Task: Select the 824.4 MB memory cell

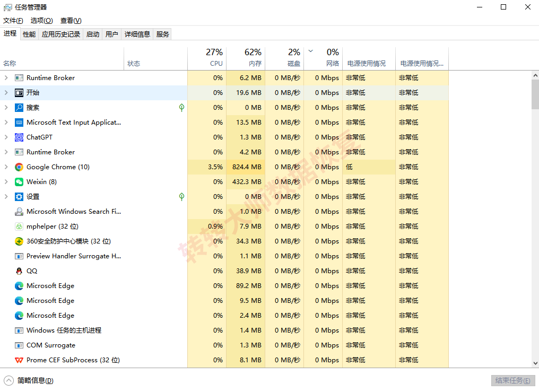Action: 246,167
